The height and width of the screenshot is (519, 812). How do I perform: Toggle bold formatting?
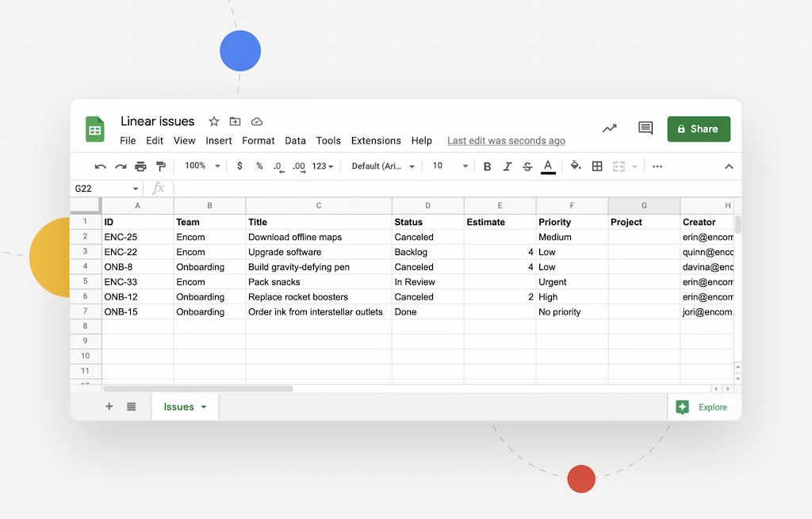click(487, 166)
